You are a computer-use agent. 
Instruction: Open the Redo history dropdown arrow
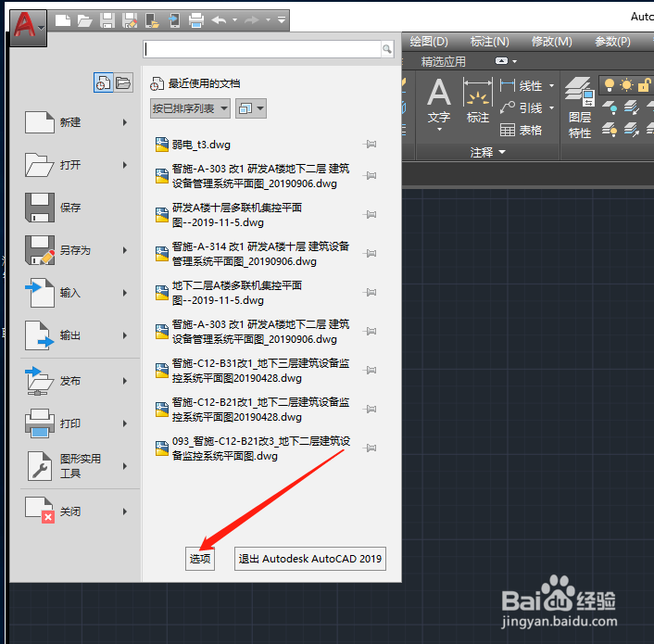click(x=269, y=20)
